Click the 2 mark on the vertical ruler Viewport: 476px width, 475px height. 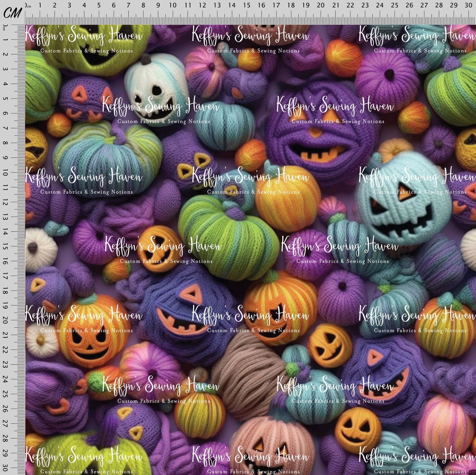pos(5,54)
